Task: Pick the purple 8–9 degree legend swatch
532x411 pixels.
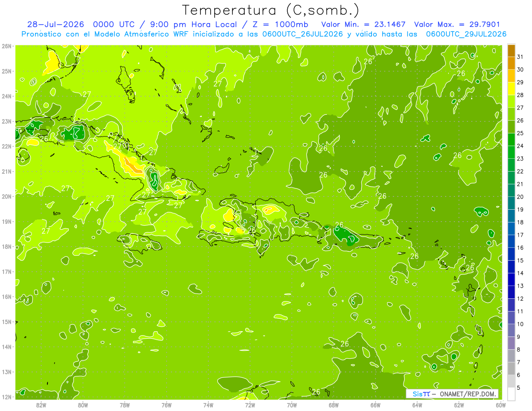Action: [511, 343]
